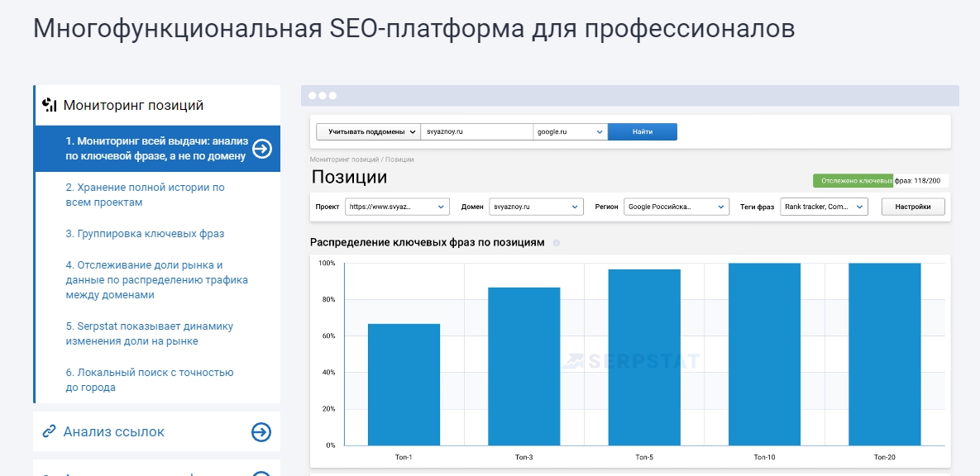Click the Найти button

[643, 131]
